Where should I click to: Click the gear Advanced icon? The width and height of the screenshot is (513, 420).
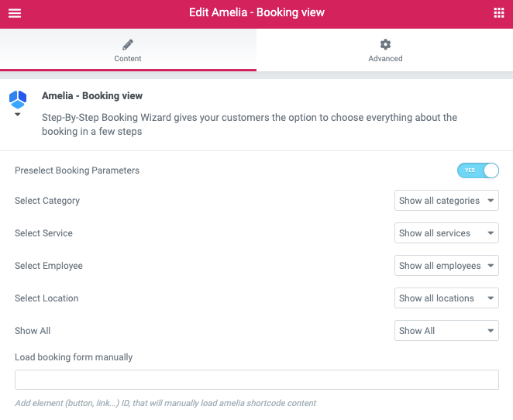tap(385, 44)
